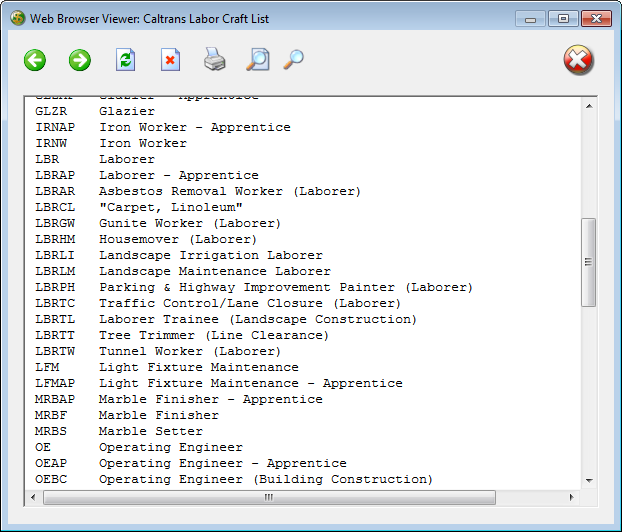The image size is (622, 532).
Task: Click the LBRPH code
Action: tap(55, 287)
